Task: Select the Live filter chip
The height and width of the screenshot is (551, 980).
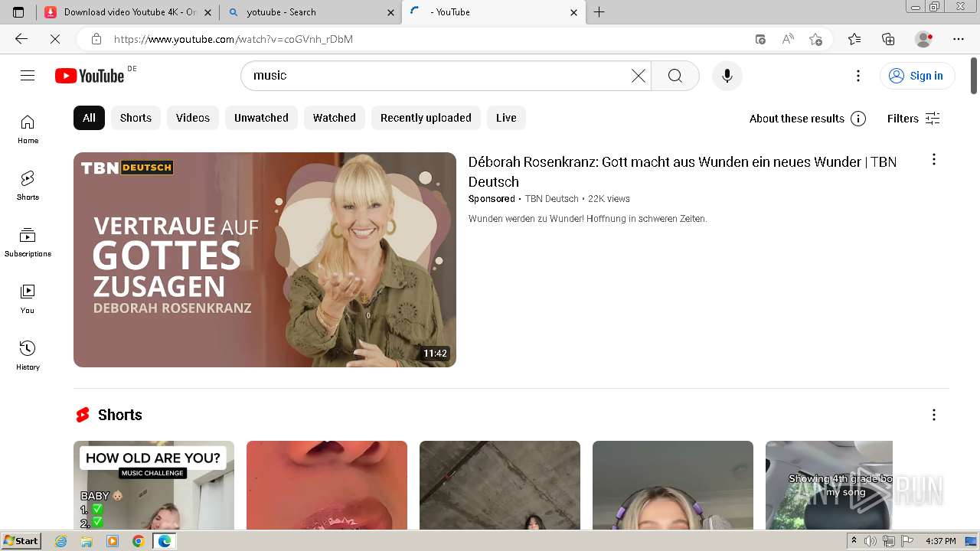Action: (x=506, y=118)
